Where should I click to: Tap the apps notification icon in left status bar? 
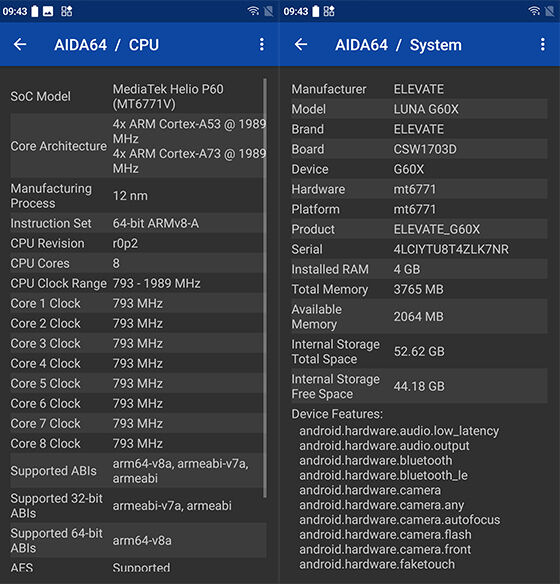pyautogui.click(x=67, y=11)
